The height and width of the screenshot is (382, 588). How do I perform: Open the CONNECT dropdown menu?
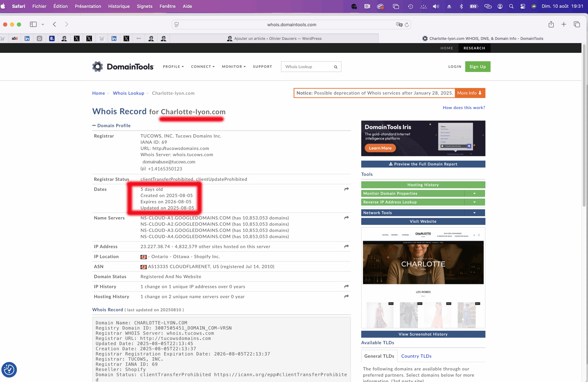click(x=203, y=66)
